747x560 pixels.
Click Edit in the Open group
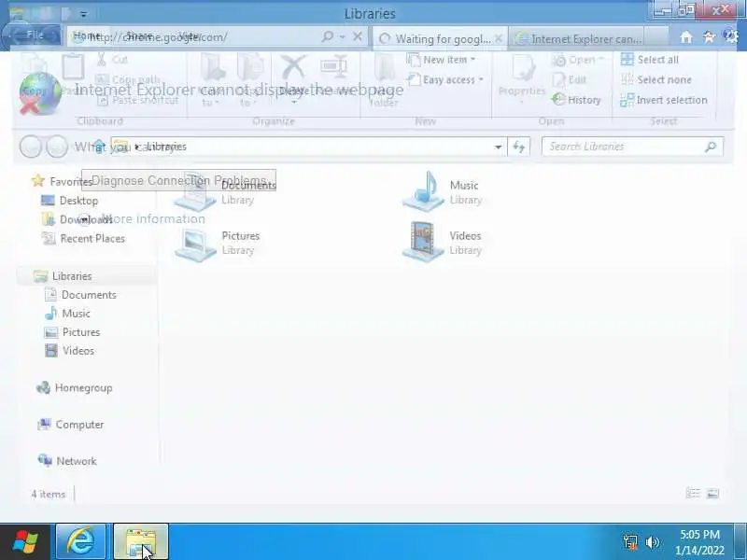(570, 79)
